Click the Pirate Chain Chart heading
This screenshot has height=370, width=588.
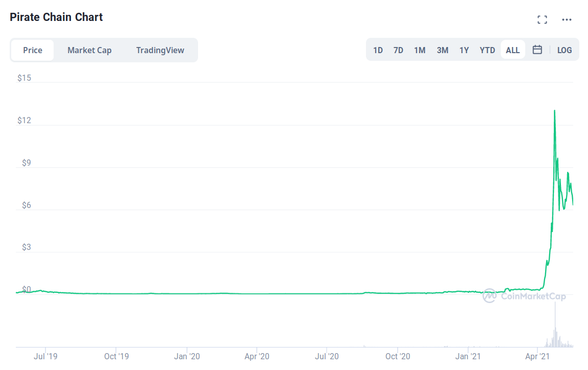56,17
